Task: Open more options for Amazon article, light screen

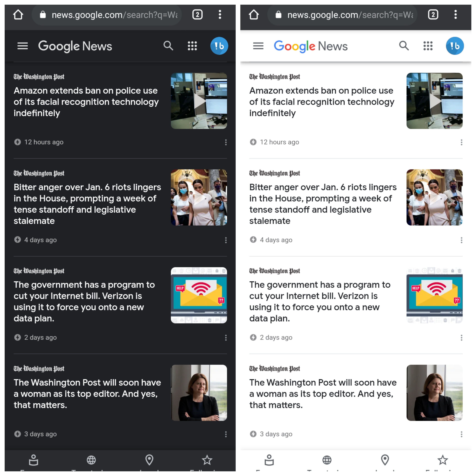Action: click(x=461, y=142)
